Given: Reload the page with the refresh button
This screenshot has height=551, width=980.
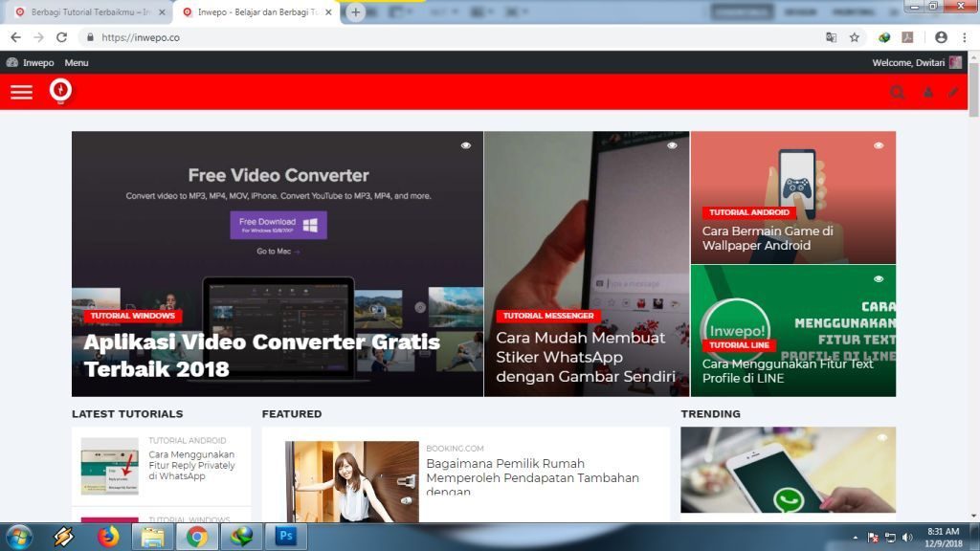Looking at the screenshot, I should coord(62,37).
